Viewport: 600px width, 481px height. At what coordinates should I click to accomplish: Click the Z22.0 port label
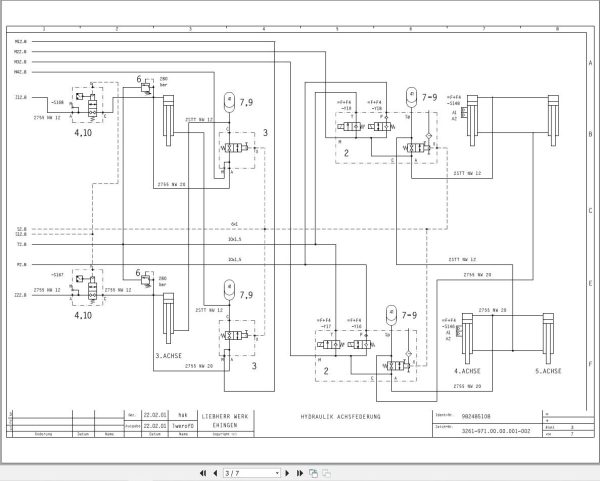pyautogui.click(x=21, y=295)
